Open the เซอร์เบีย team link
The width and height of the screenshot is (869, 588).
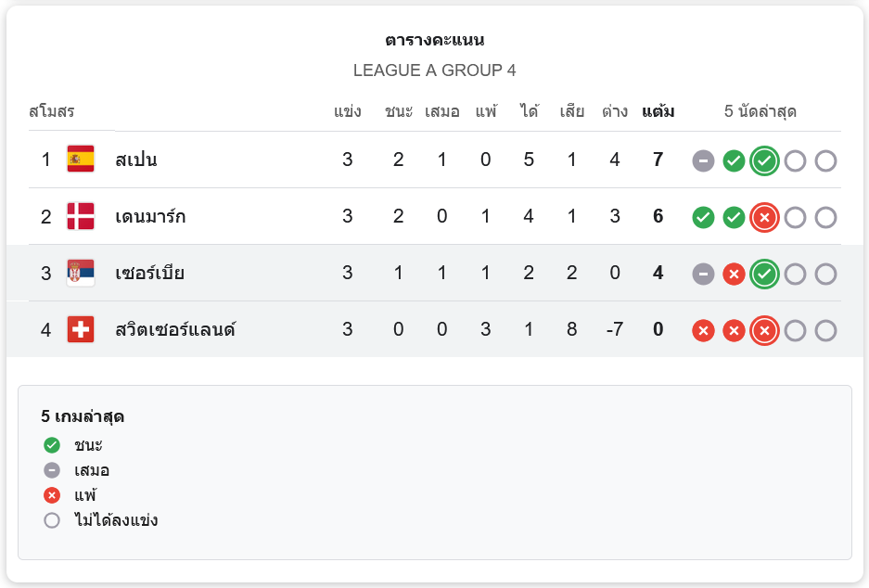pos(150,273)
